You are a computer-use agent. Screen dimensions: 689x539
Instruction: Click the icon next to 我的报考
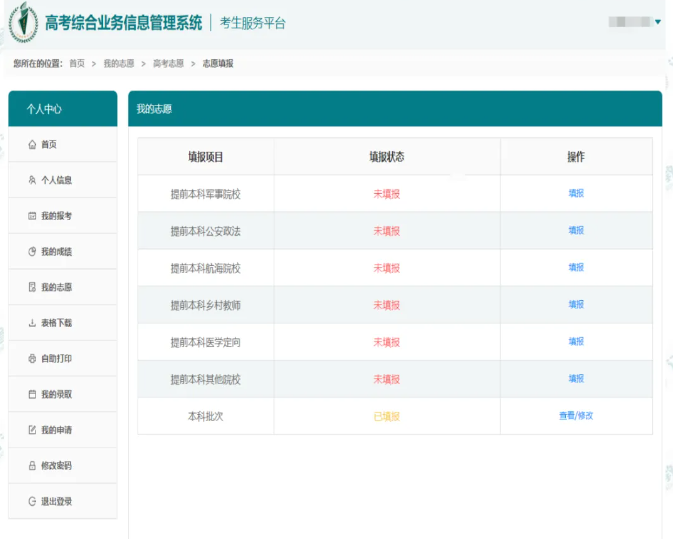[32, 216]
